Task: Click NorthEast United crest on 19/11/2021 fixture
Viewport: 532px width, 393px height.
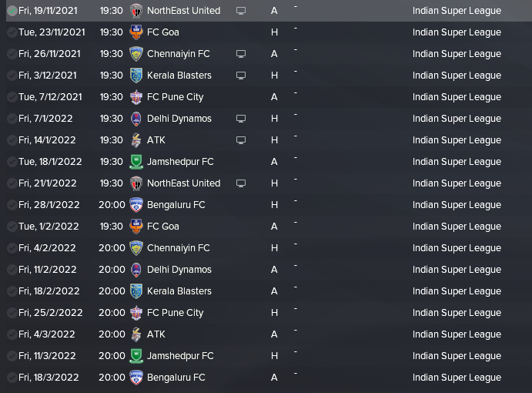Action: tap(136, 11)
